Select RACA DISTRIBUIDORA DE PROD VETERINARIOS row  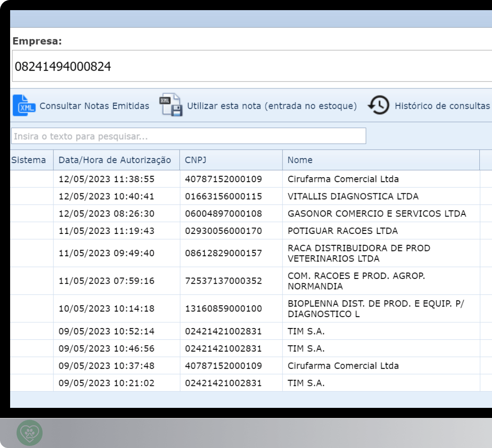pyautogui.click(x=359, y=253)
